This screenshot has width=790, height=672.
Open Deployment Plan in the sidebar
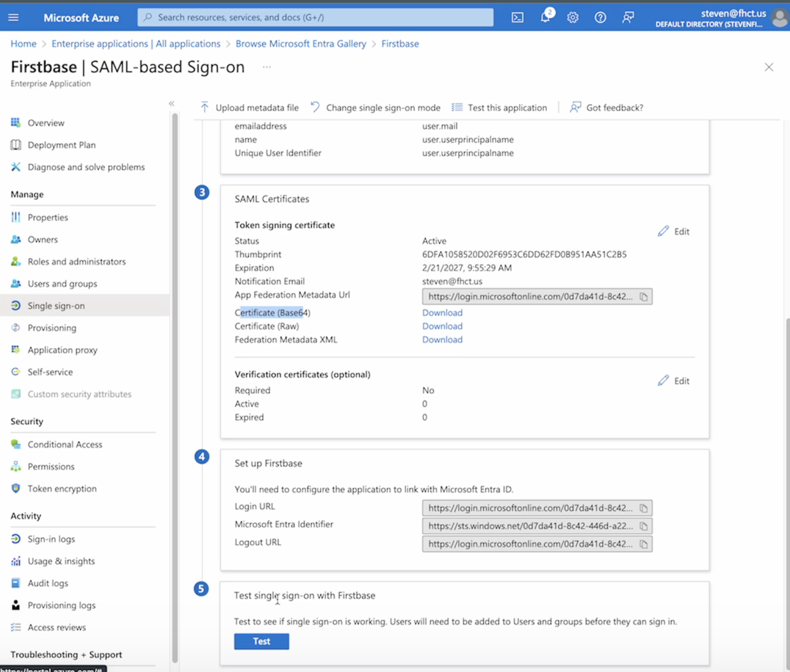(61, 145)
